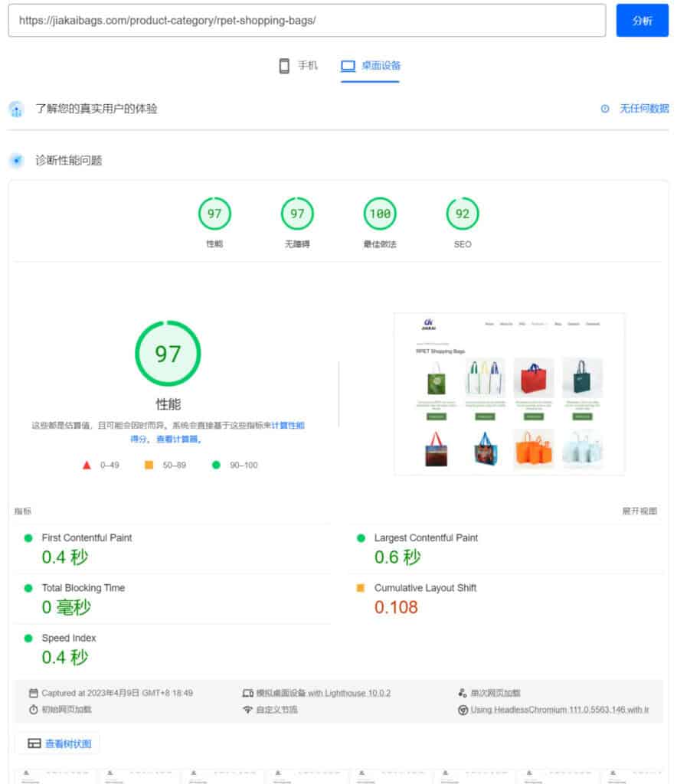This screenshot has height=784, width=677.
Task: Focus the URL input field
Action: coord(307,21)
